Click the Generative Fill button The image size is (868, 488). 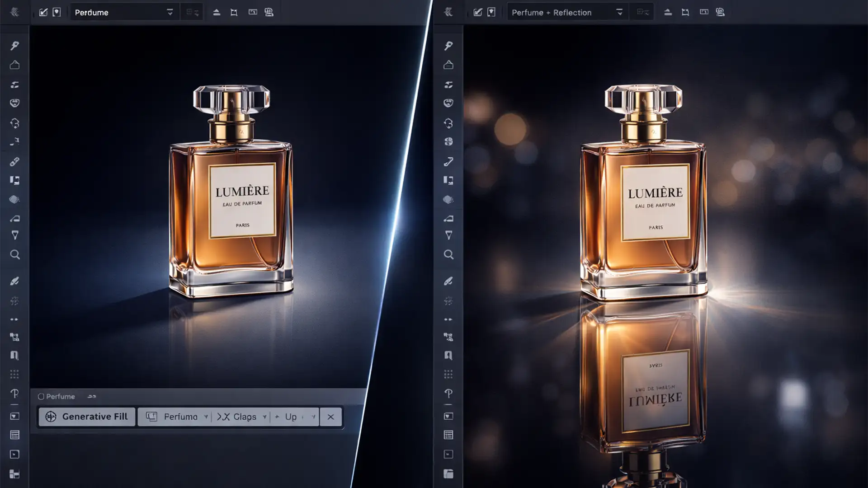coord(87,417)
